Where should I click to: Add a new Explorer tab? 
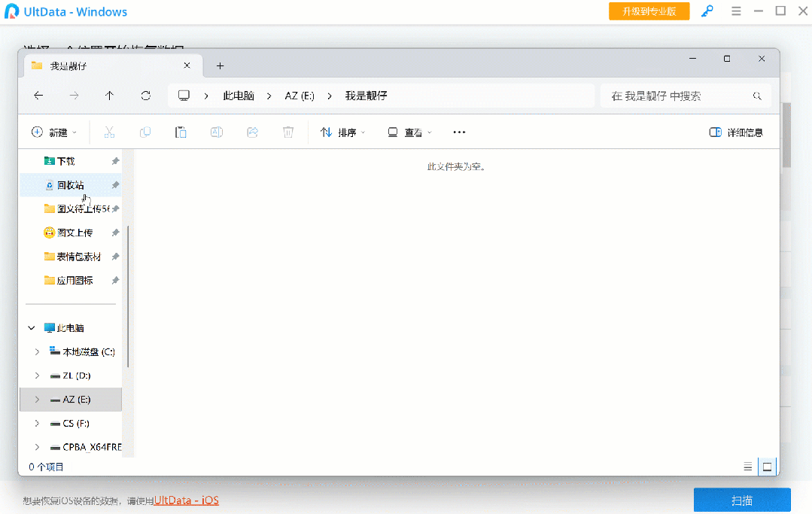point(220,65)
